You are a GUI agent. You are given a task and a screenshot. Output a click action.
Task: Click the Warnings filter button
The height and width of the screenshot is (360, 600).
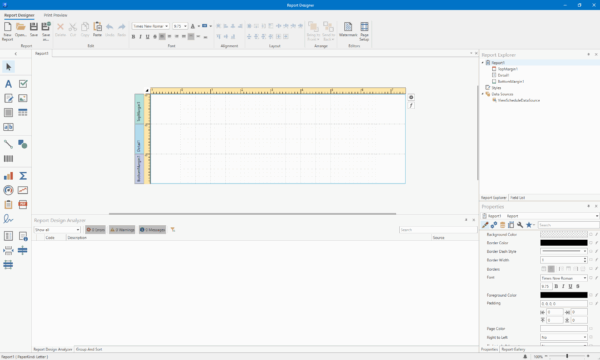coord(122,230)
